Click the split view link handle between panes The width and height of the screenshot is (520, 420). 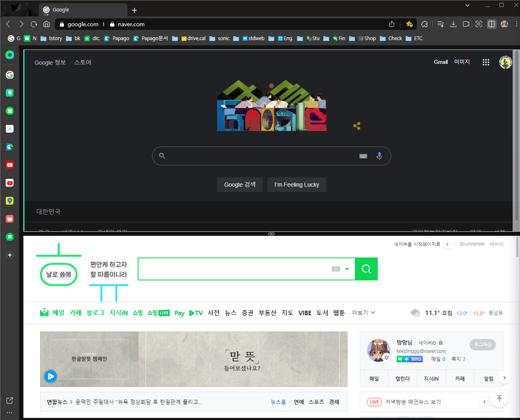click(x=271, y=234)
